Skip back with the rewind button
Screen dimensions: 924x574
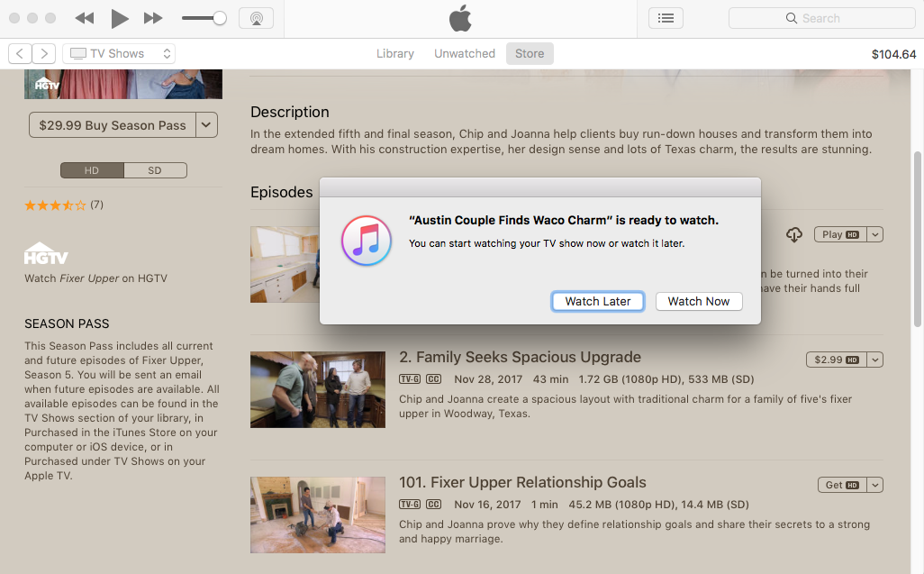(x=85, y=18)
